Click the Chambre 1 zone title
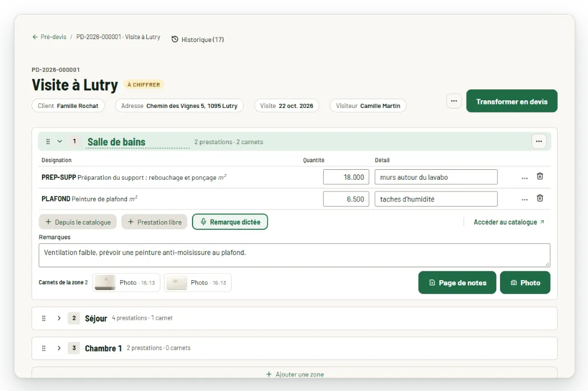Screen dimensions: 588x391 [103, 348]
